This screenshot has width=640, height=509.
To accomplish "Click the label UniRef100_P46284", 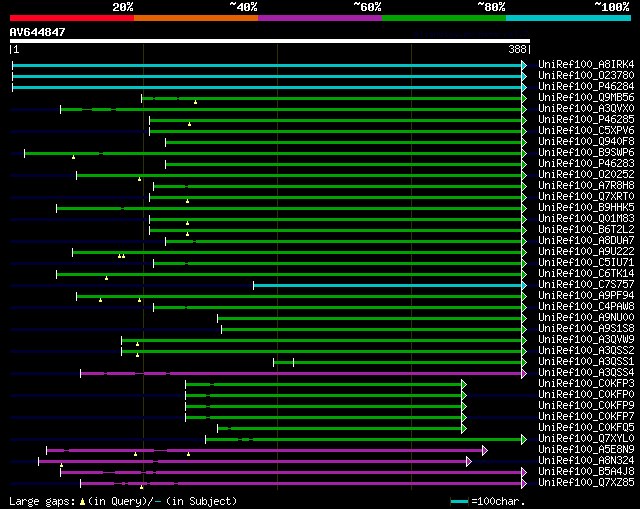I will (x=586, y=87).
